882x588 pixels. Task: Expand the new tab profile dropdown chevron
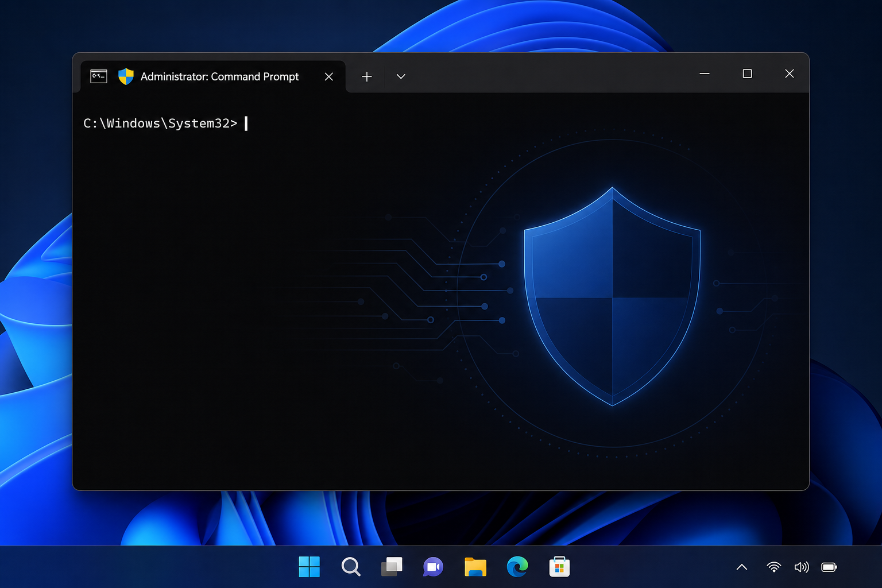click(401, 76)
